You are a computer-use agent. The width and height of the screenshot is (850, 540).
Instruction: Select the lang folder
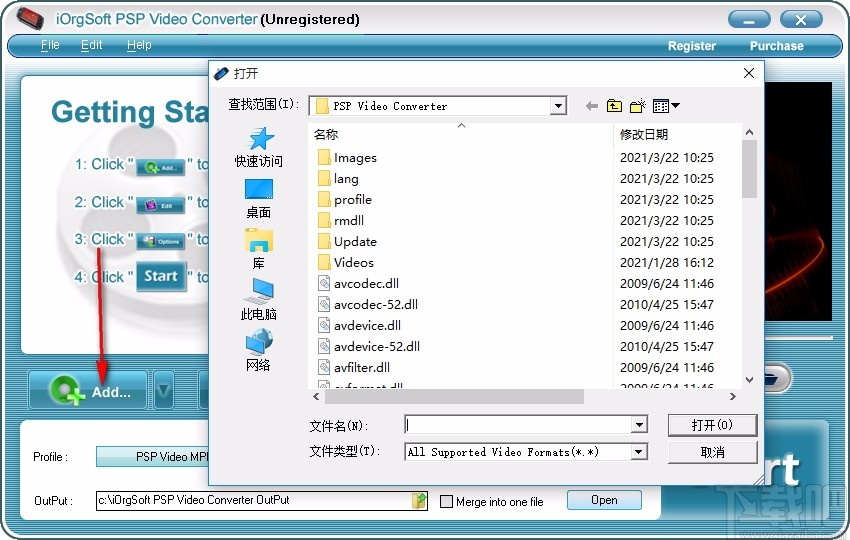tap(338, 179)
